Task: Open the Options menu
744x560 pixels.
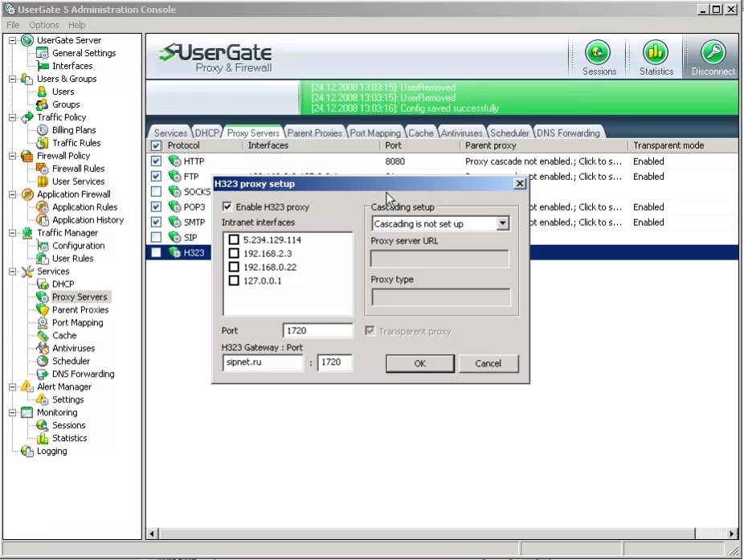Action: [x=43, y=25]
